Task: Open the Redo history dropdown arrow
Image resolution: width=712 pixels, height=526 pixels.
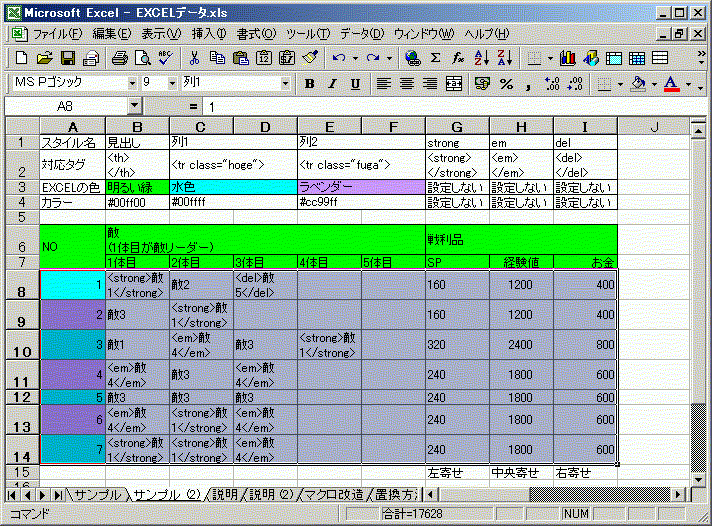Action: (x=389, y=58)
